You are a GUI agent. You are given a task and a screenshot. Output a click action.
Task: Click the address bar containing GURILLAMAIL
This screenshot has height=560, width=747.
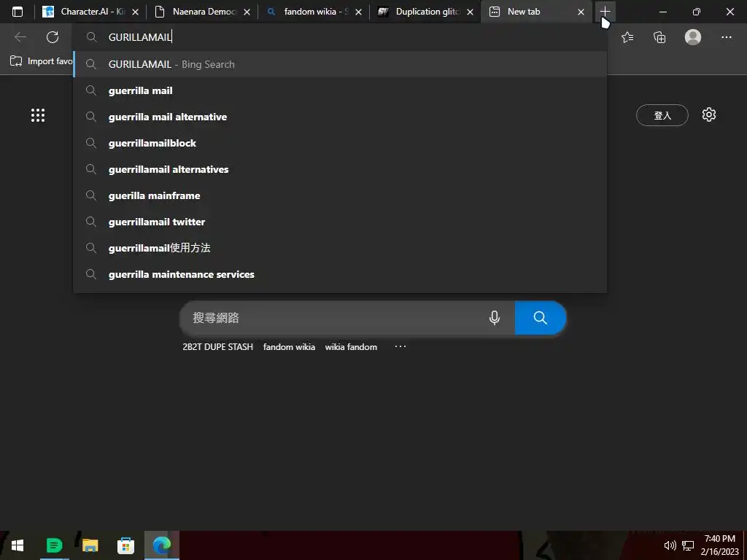click(340, 37)
